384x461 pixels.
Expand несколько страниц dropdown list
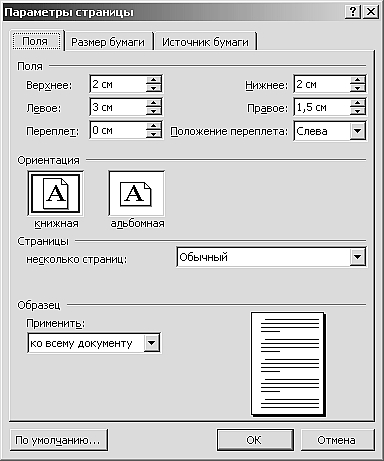[x=358, y=257]
